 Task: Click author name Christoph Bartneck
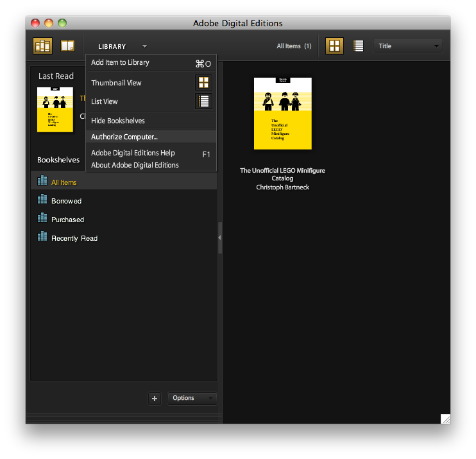click(x=282, y=187)
